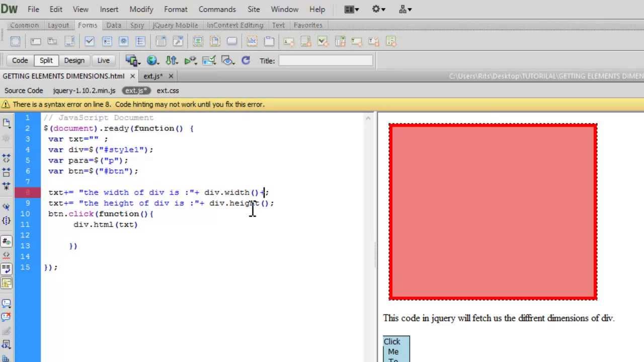Insert Spry Validation Textarea

pos(305,41)
